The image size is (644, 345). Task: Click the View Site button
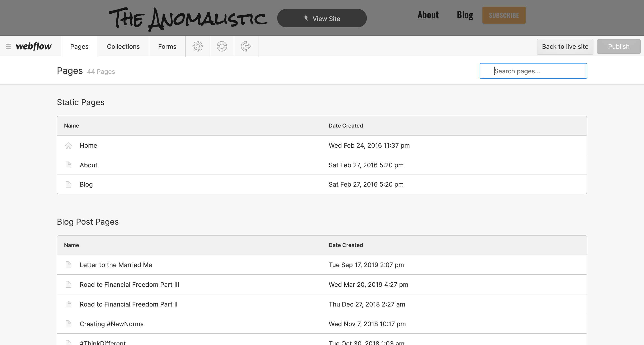click(x=322, y=18)
